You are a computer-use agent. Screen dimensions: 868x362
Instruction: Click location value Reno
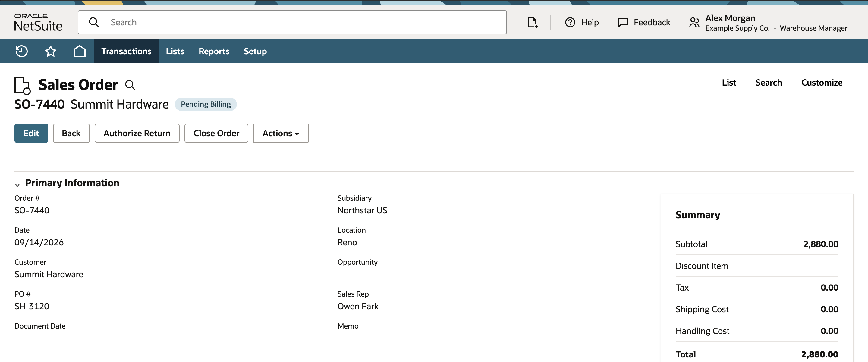tap(347, 242)
